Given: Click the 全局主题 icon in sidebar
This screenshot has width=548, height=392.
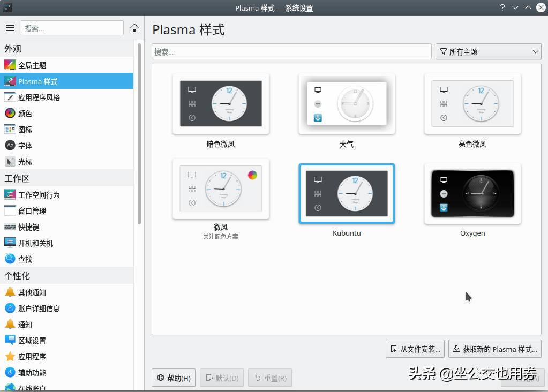Looking at the screenshot, I should [10, 65].
